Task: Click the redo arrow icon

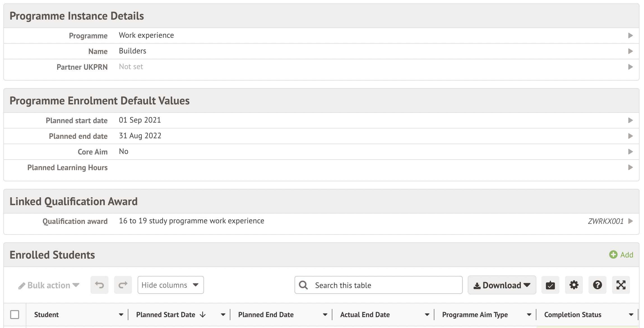Action: click(123, 285)
